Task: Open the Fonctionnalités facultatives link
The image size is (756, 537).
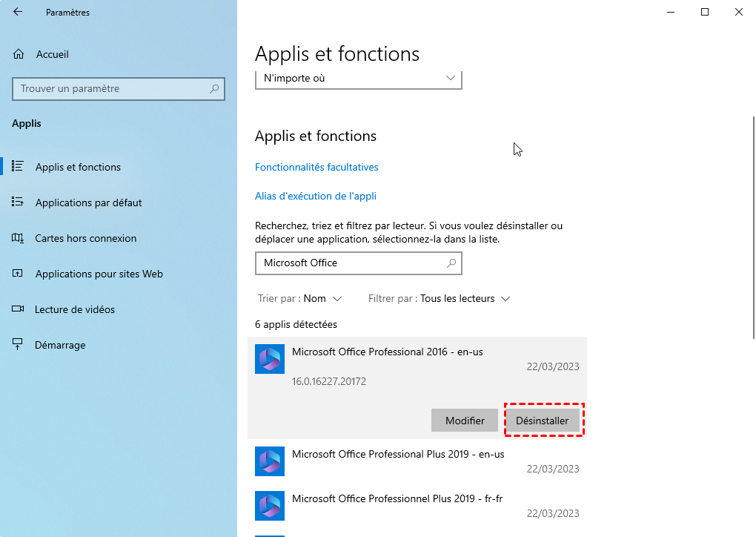Action: [x=316, y=168]
